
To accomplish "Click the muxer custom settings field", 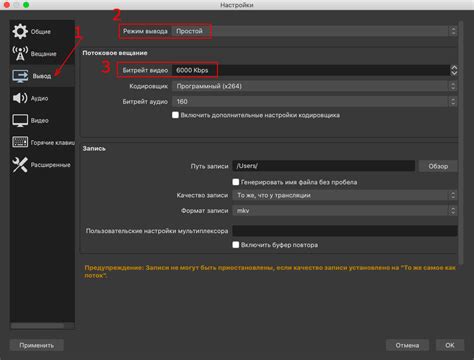I will click(x=345, y=231).
